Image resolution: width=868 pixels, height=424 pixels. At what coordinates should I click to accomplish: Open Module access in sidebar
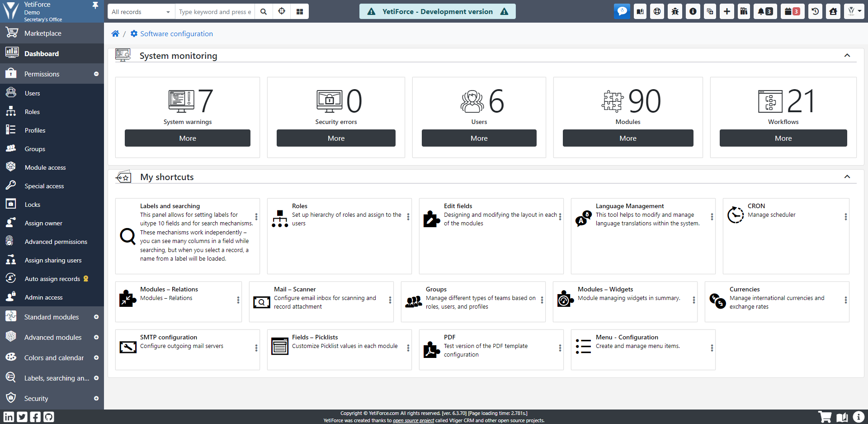52,167
